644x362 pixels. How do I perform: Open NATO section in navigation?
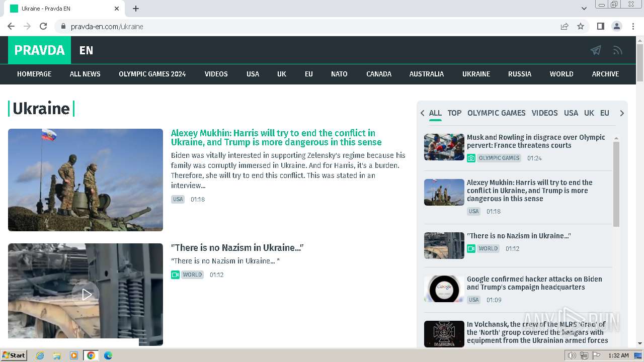pyautogui.click(x=339, y=74)
